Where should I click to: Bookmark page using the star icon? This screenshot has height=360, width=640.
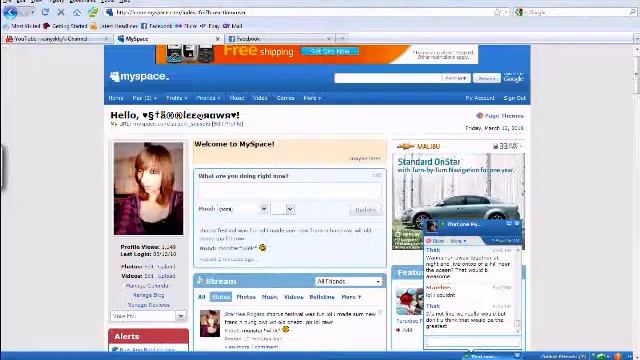point(497,13)
